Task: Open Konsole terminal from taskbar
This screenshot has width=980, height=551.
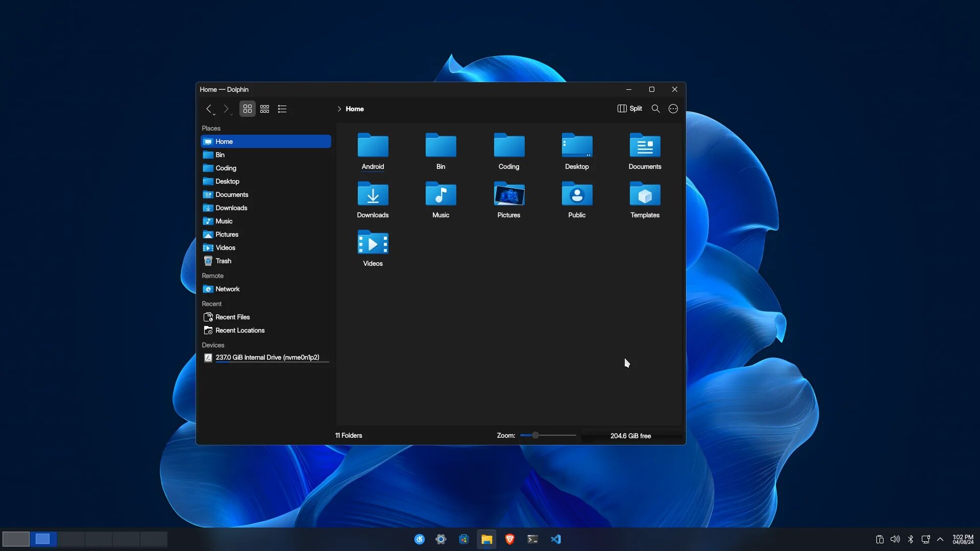Action: pyautogui.click(x=532, y=539)
